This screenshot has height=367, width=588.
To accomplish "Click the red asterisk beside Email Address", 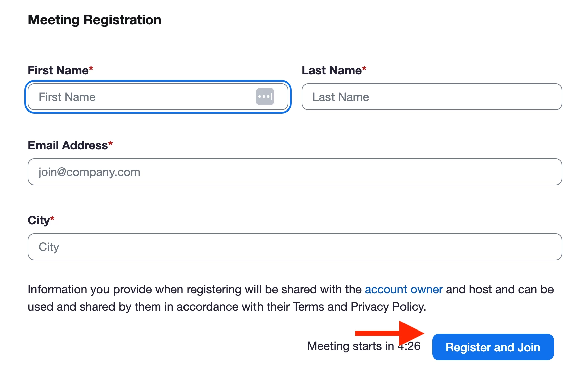I will coord(111,144).
